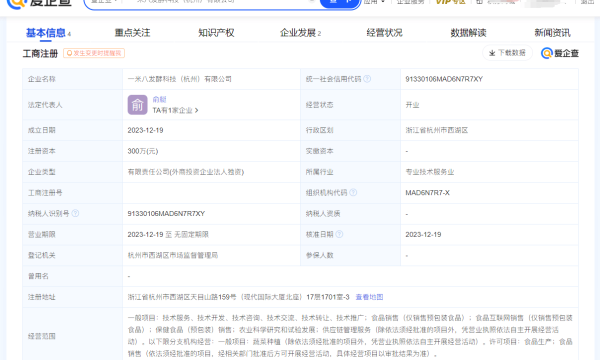Click the 开业 business status value
This screenshot has height=360, width=600.
point(412,105)
